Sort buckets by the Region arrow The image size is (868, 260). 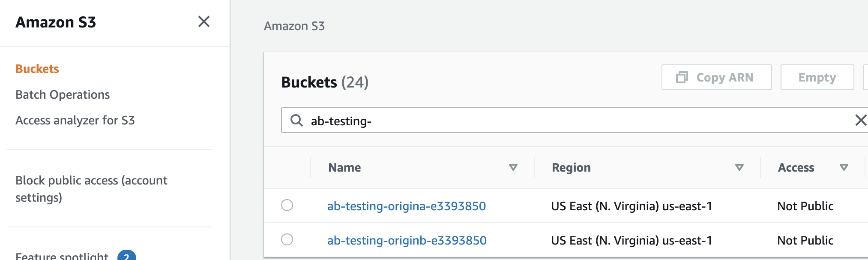click(x=739, y=167)
